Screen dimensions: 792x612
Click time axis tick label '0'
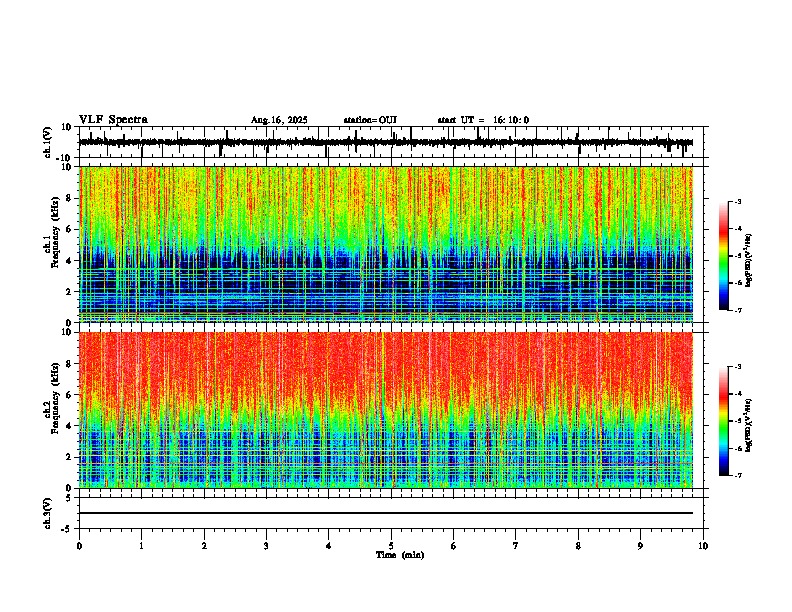tap(79, 546)
